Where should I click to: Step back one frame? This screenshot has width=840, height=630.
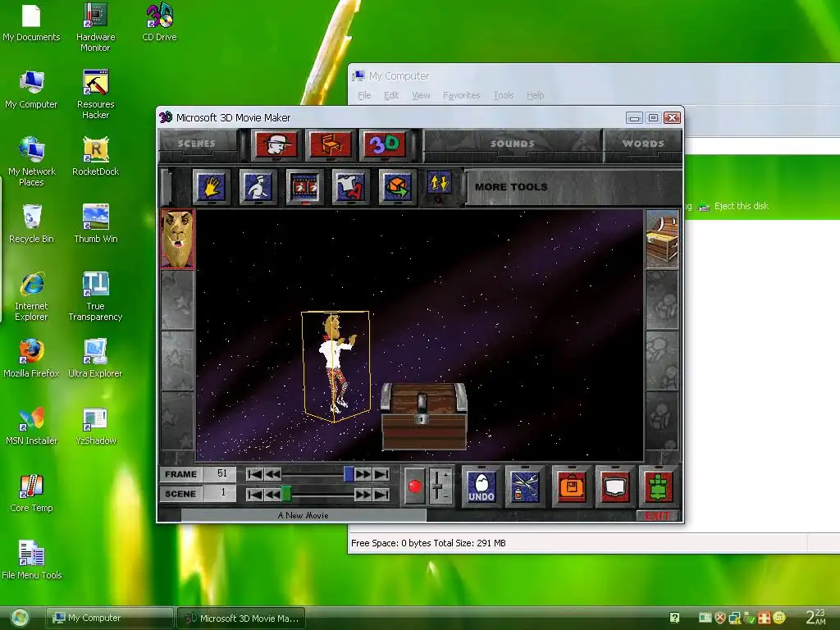272,474
